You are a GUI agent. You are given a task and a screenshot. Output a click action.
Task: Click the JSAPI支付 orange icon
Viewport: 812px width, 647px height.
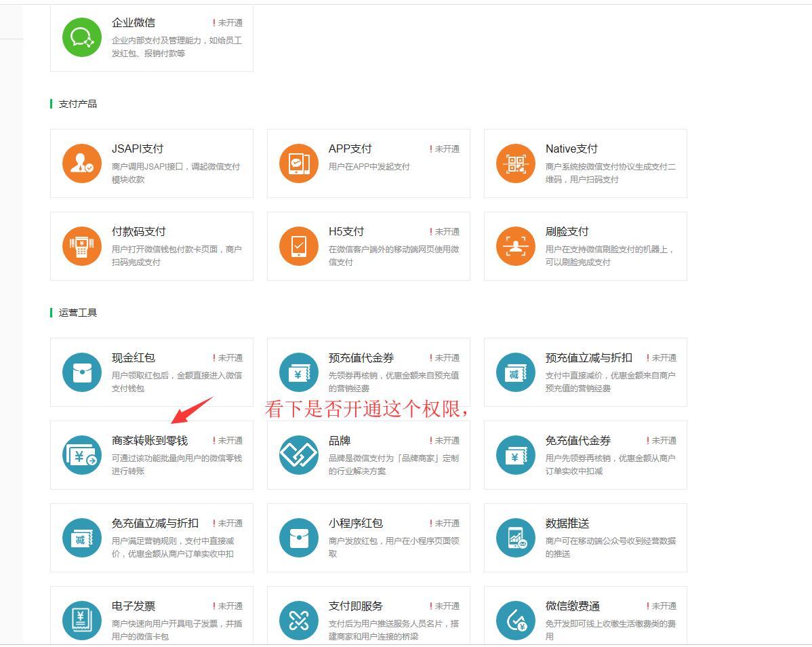pos(82,163)
